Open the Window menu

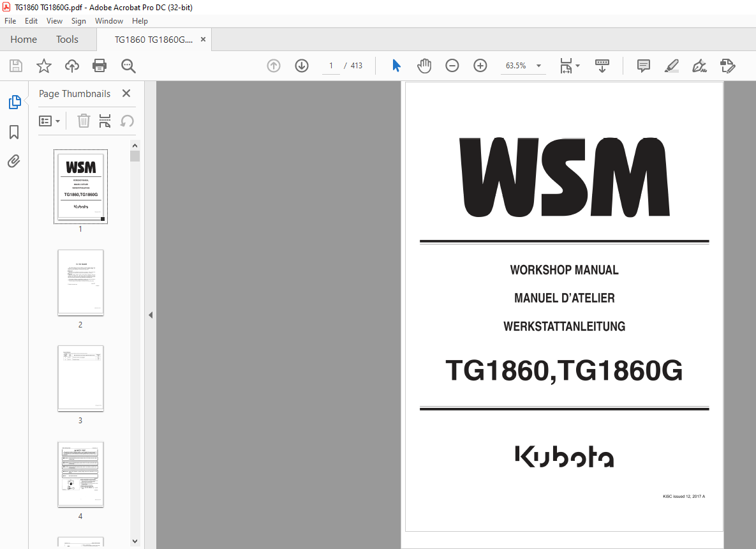point(109,20)
